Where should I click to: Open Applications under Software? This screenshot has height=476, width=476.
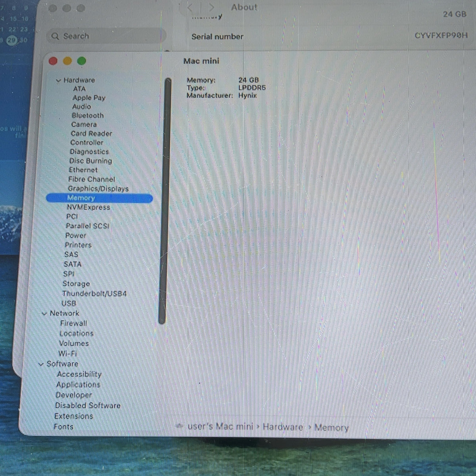pos(78,385)
